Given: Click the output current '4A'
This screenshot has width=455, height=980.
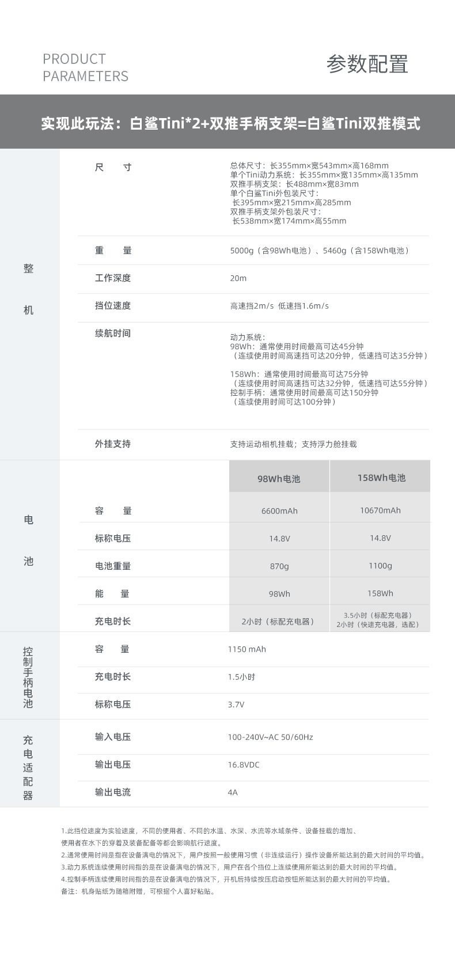Looking at the screenshot, I should pos(233,792).
